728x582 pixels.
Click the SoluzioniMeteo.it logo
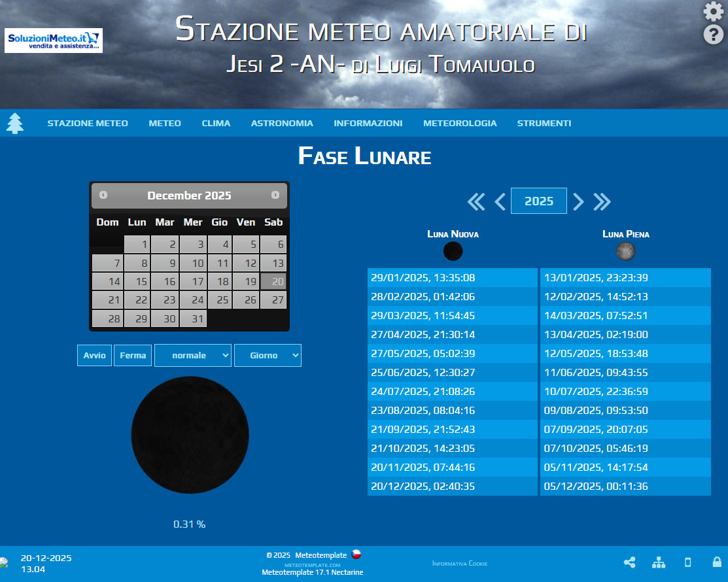(54, 41)
